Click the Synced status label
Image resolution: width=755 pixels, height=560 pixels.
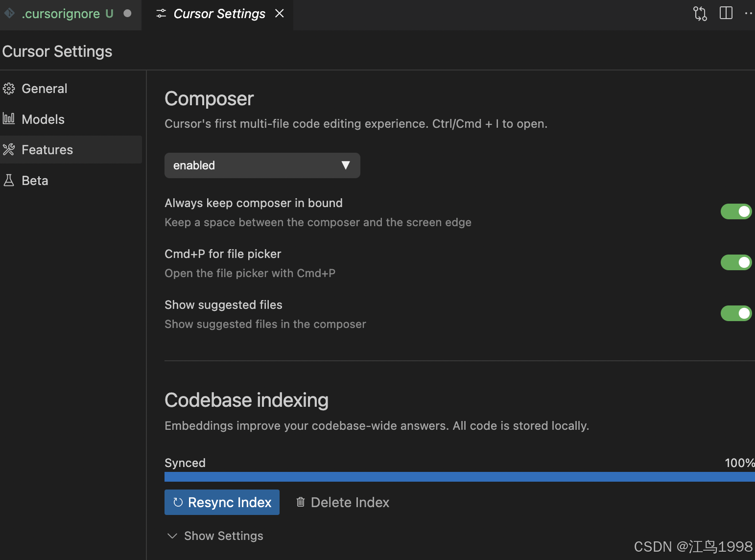185,463
